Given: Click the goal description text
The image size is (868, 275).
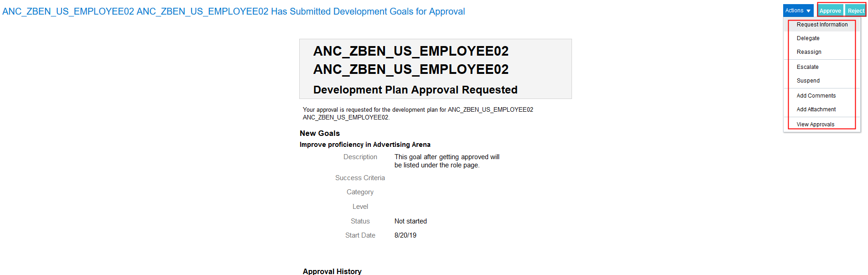Looking at the screenshot, I should point(447,161).
